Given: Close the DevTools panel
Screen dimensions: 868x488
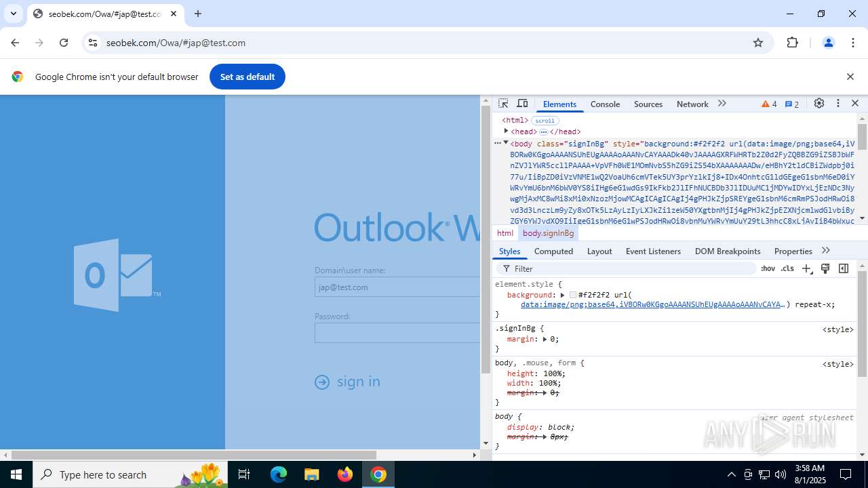Looking at the screenshot, I should [855, 104].
